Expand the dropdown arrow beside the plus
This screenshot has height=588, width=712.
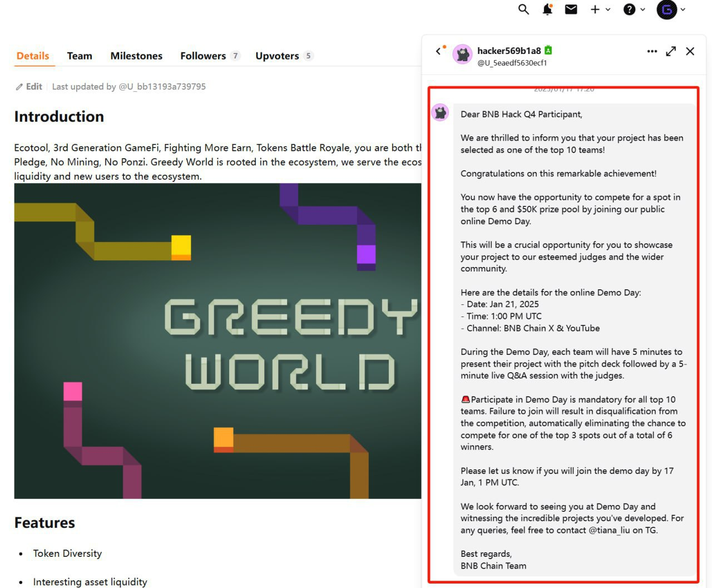point(608,9)
